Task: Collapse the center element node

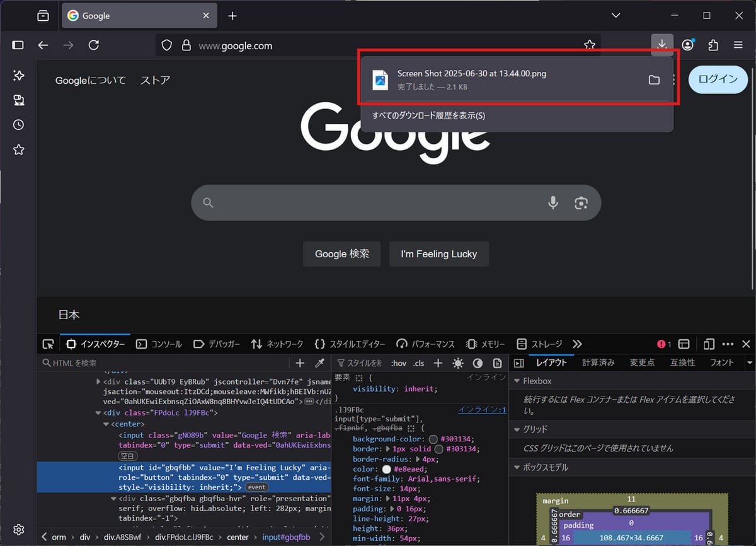Action: click(106, 424)
